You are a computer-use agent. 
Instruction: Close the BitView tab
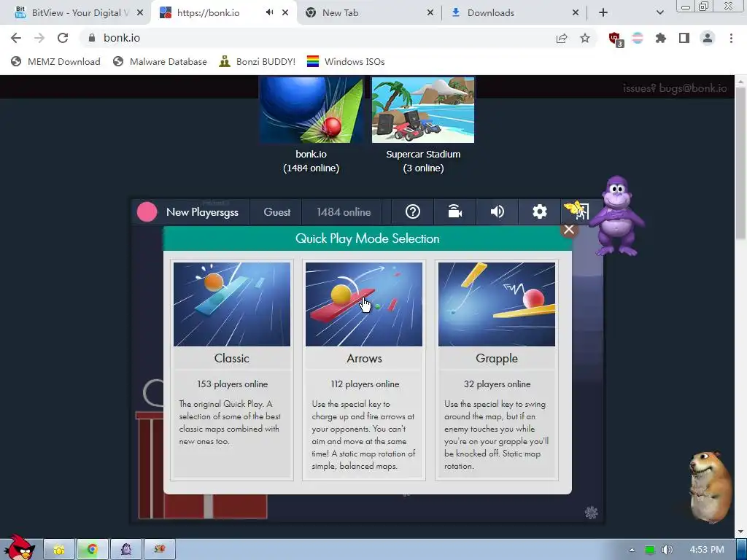pos(140,13)
